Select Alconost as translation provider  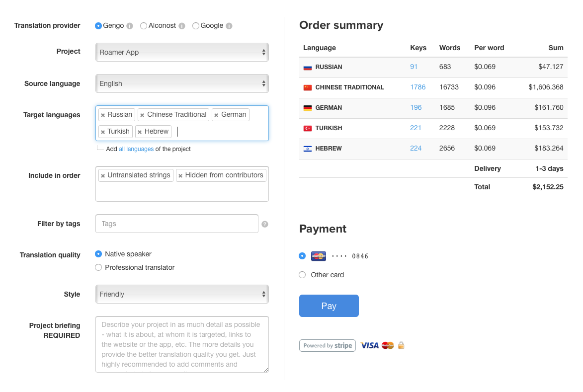[x=144, y=26]
